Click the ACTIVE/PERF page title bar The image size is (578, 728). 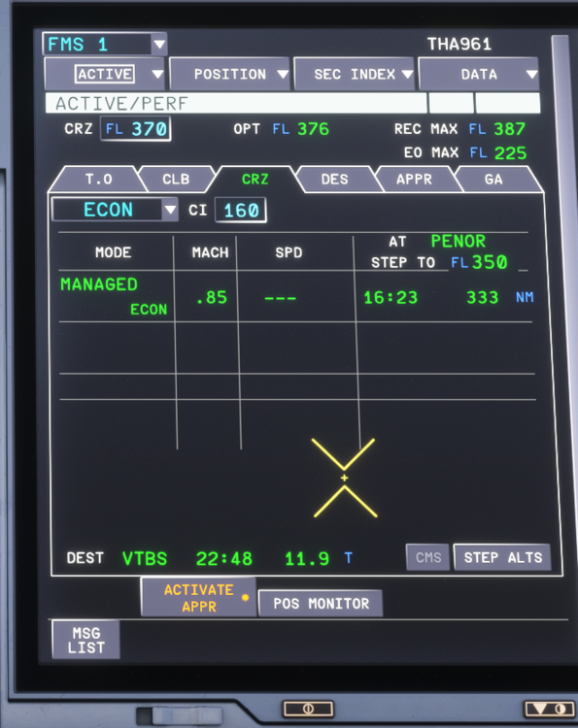tap(236, 103)
